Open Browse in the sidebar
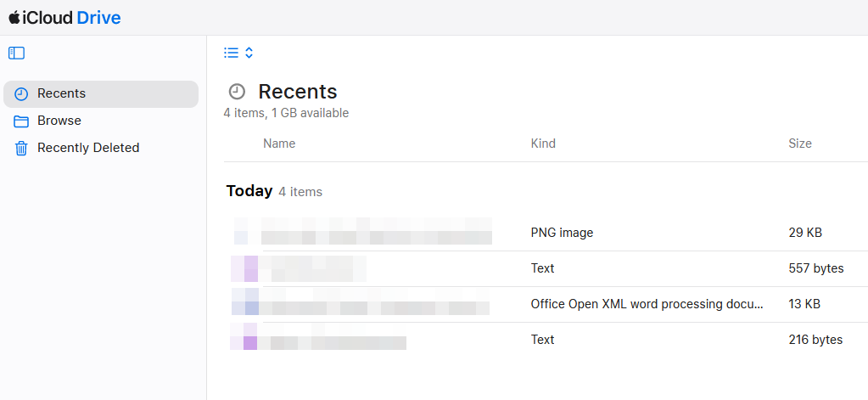868x400 pixels. pos(59,121)
